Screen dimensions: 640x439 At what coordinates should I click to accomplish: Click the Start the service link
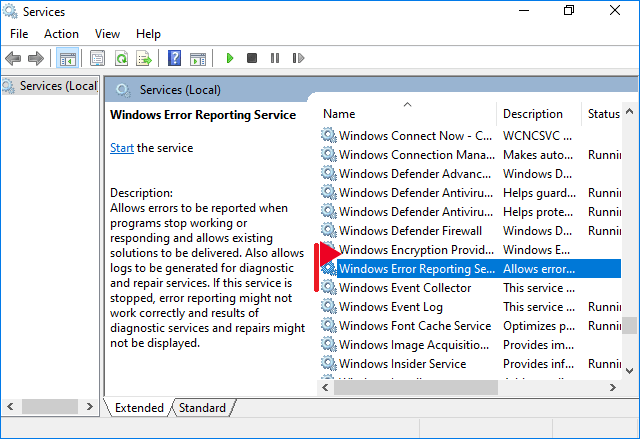[122, 148]
